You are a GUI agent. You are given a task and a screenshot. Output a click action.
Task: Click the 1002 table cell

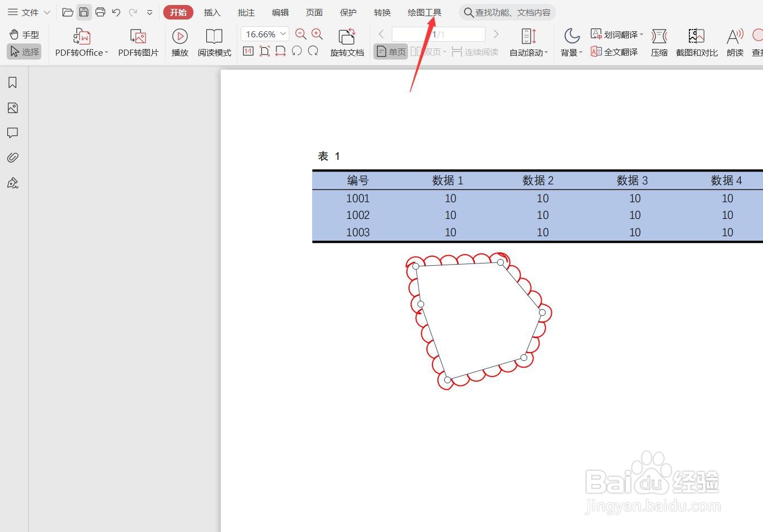pyautogui.click(x=358, y=216)
